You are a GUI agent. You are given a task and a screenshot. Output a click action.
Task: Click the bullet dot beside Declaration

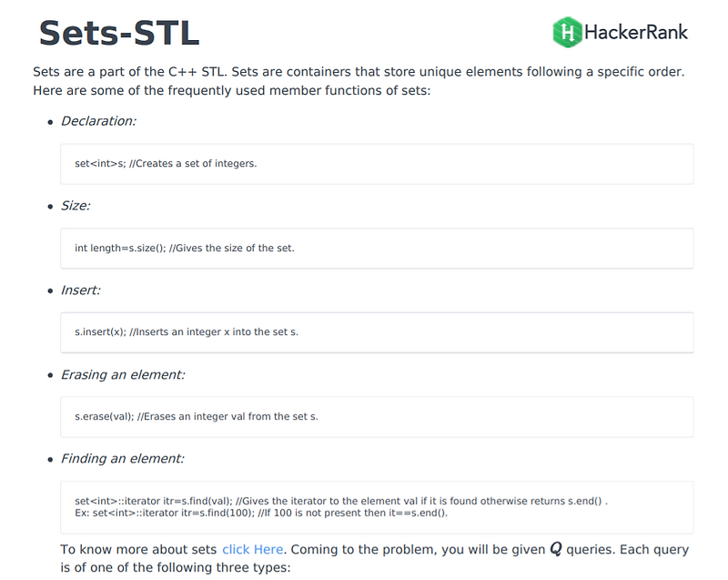51,122
